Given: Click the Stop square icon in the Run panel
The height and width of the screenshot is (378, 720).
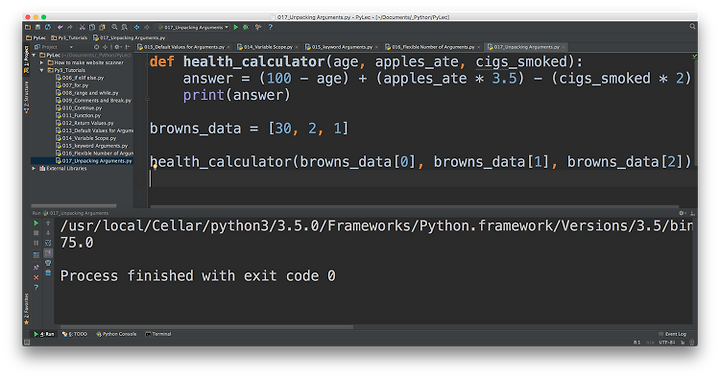Looking at the screenshot, I should pos(36,233).
